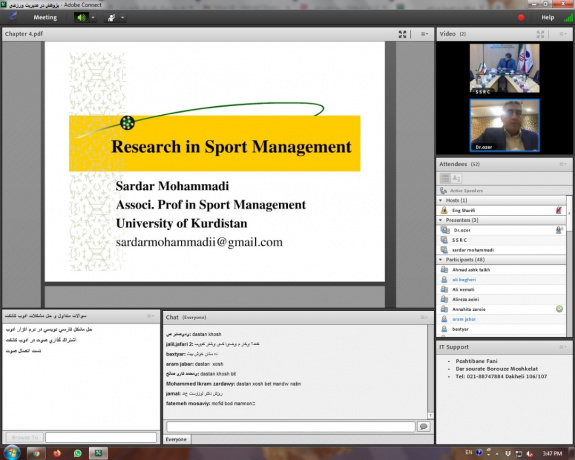Select participant ali bagheri
This screenshot has height=460, width=575.
[501, 280]
